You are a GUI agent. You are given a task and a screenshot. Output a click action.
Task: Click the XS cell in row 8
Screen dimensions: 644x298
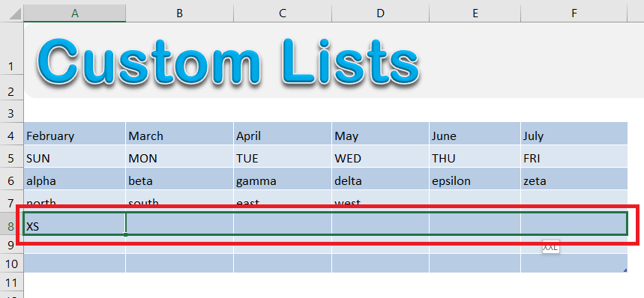75,224
